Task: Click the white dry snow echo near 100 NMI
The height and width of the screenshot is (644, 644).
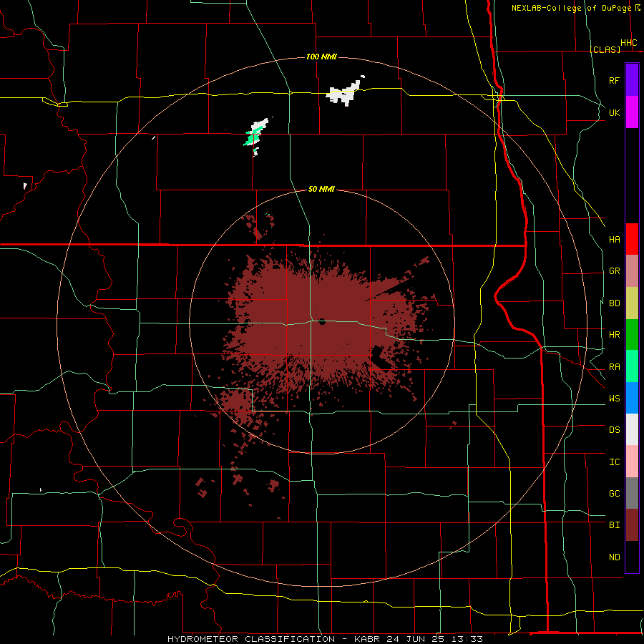Action: click(x=345, y=92)
